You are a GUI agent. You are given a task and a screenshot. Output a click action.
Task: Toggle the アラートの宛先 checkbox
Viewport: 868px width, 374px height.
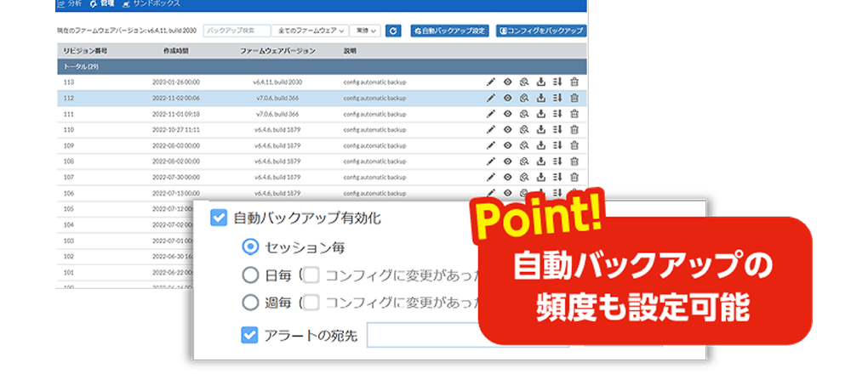250,335
